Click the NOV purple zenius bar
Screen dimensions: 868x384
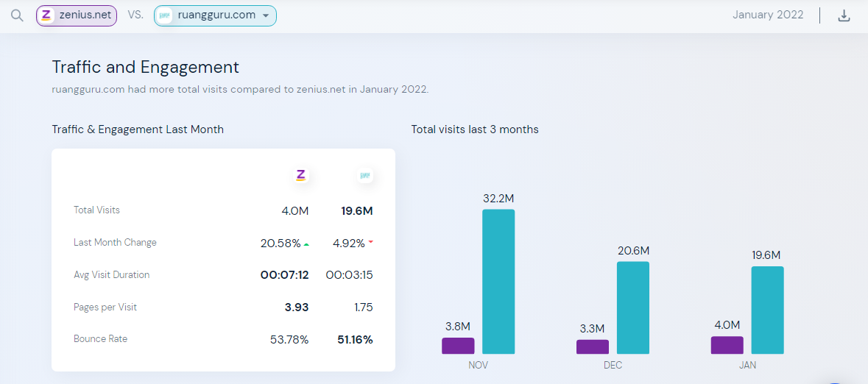(458, 346)
